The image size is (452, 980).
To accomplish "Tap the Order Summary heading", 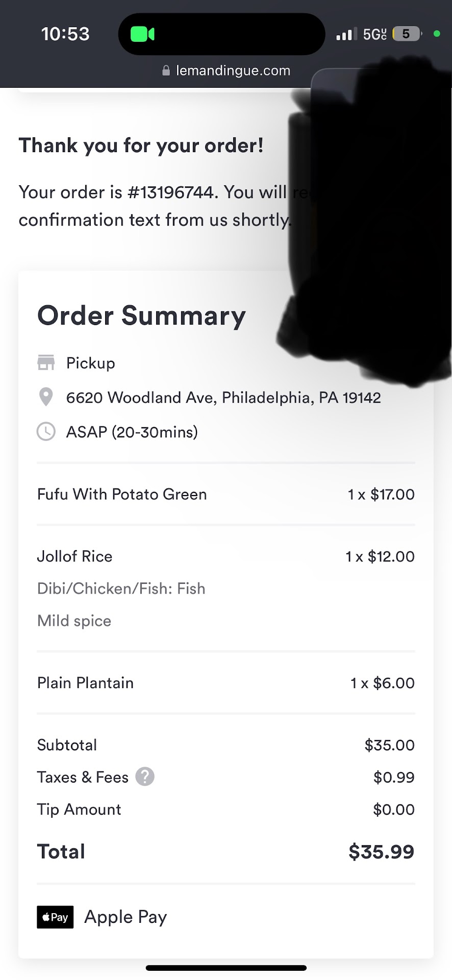I will (141, 315).
